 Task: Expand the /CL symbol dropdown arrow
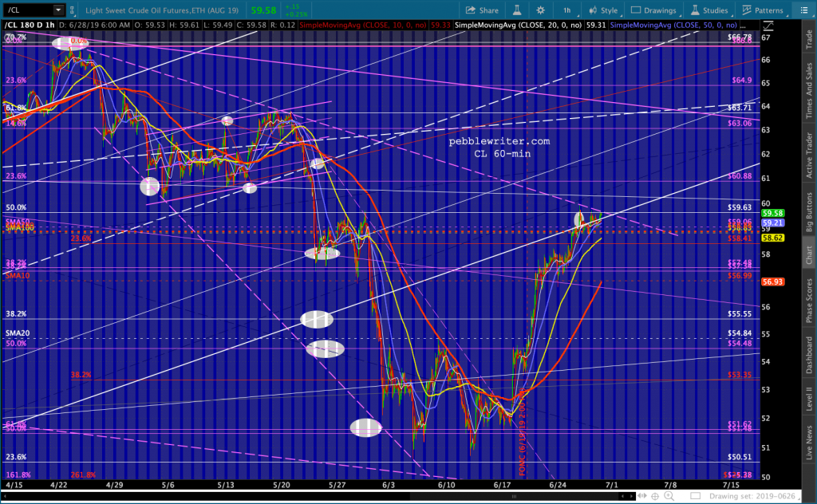[x=58, y=10]
